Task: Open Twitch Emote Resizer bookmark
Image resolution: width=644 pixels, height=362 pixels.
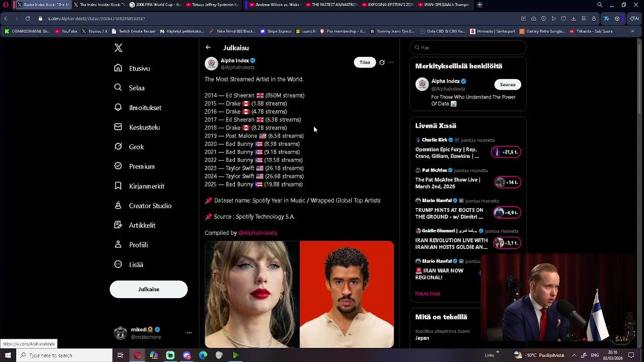Action: tap(133, 31)
